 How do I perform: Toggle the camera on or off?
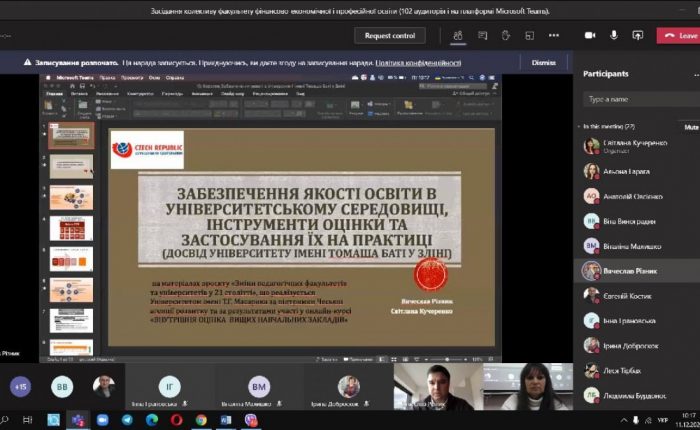(x=590, y=35)
